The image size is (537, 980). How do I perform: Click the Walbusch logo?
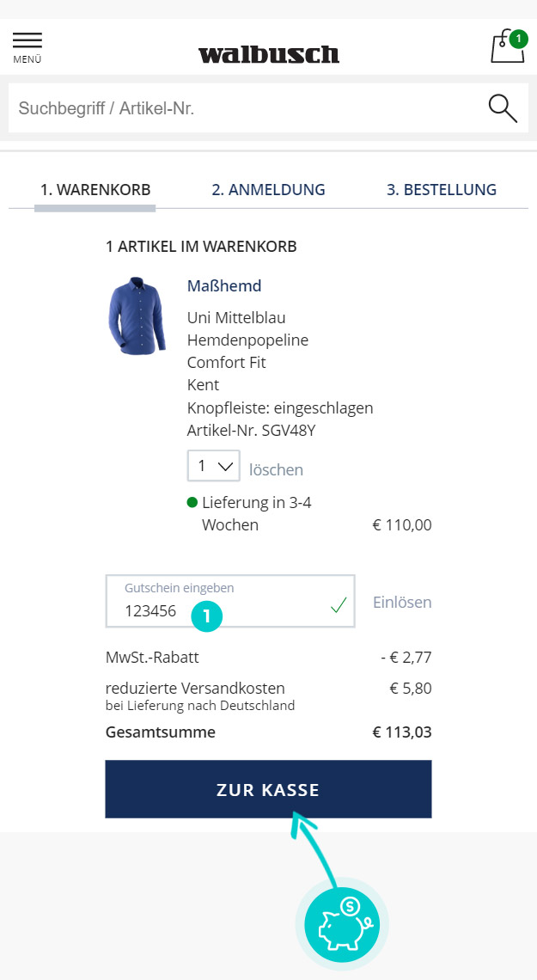click(268, 55)
